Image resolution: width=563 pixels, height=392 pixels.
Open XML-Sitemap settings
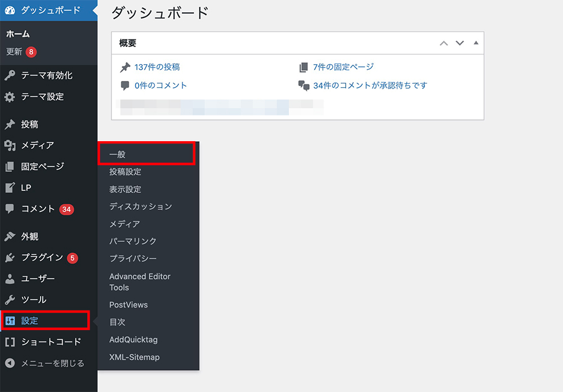tap(135, 357)
